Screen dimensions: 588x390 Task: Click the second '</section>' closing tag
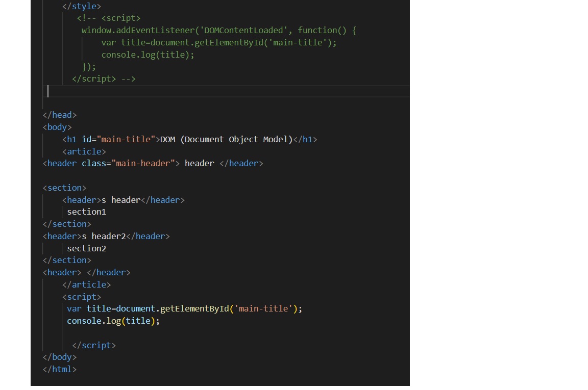[x=67, y=261]
